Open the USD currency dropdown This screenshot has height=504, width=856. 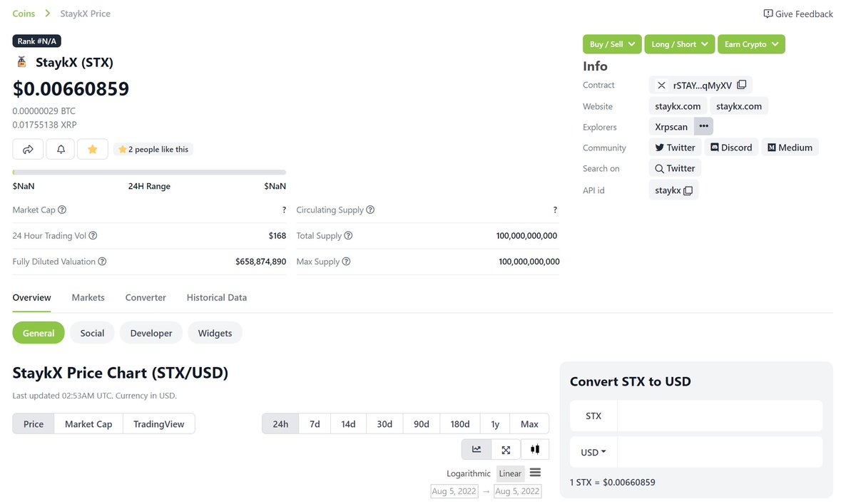pos(593,452)
